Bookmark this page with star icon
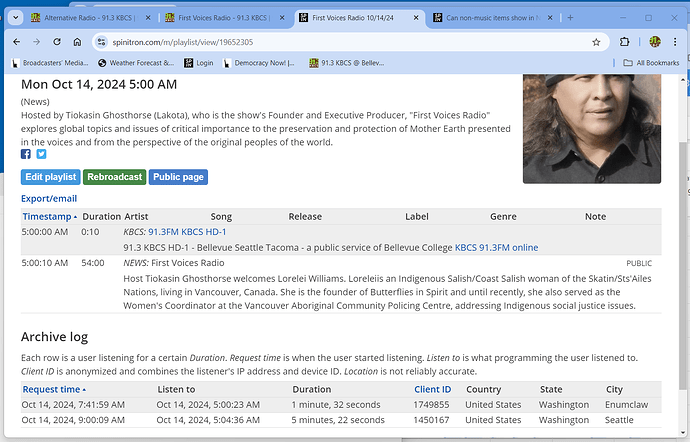 (596, 42)
